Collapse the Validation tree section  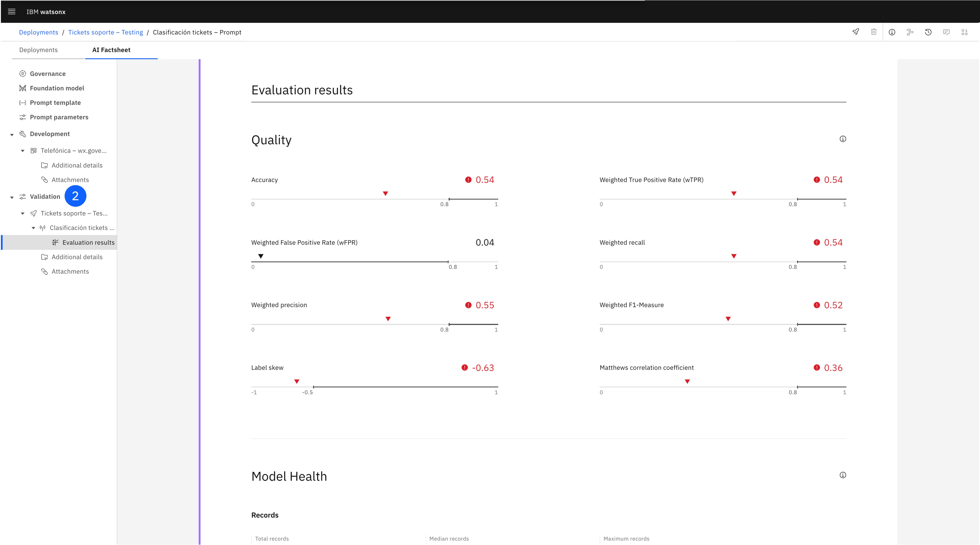[x=12, y=197]
